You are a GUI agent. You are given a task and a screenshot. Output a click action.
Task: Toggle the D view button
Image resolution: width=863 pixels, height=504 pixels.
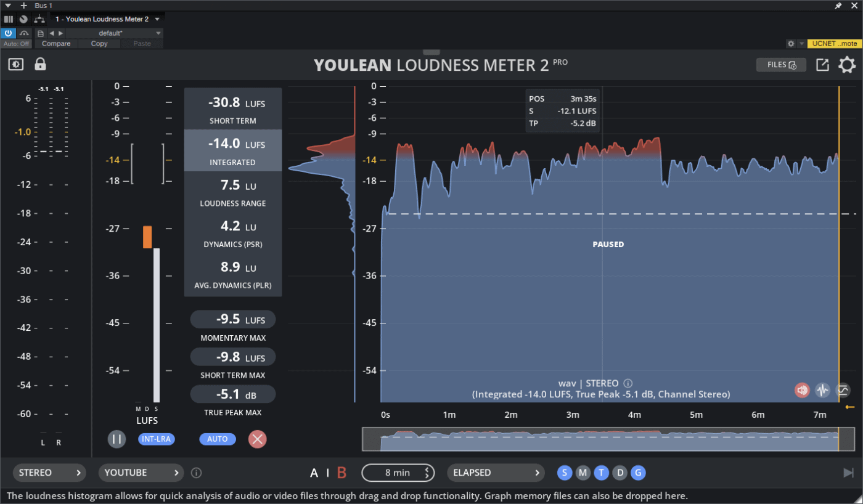coord(620,473)
